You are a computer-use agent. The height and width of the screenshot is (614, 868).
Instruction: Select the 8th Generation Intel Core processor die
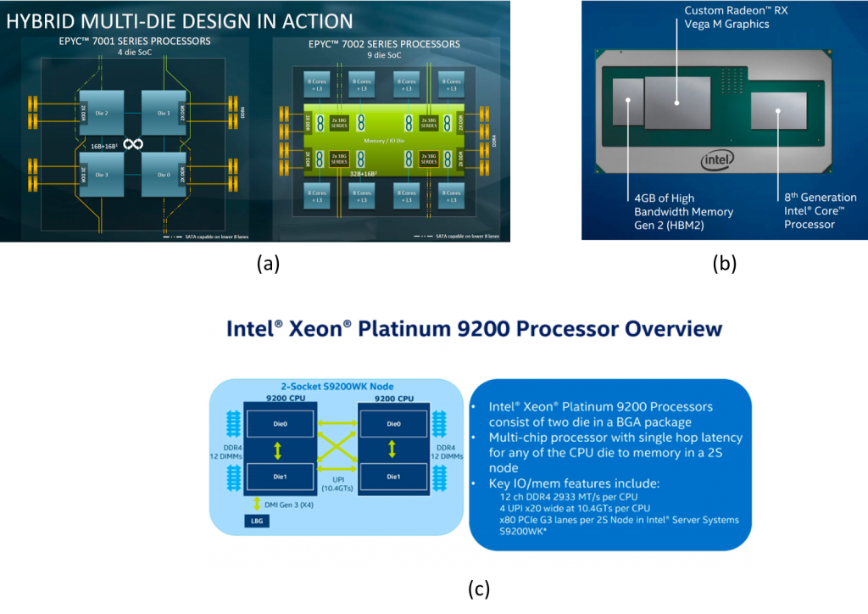pos(777,111)
